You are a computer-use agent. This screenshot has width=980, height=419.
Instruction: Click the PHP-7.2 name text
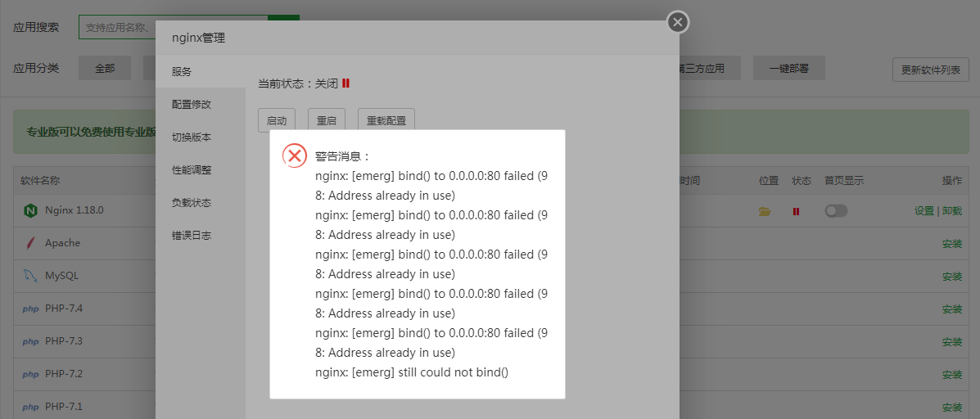64,374
